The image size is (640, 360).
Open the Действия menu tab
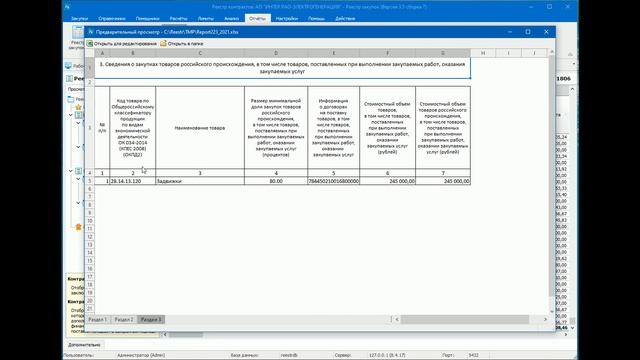[345, 18]
